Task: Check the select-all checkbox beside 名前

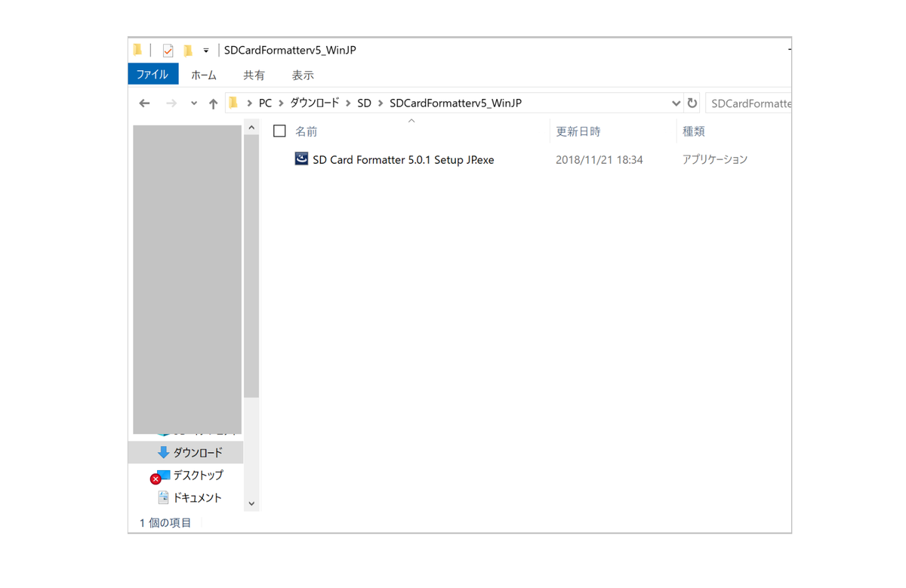Action: coord(279,131)
